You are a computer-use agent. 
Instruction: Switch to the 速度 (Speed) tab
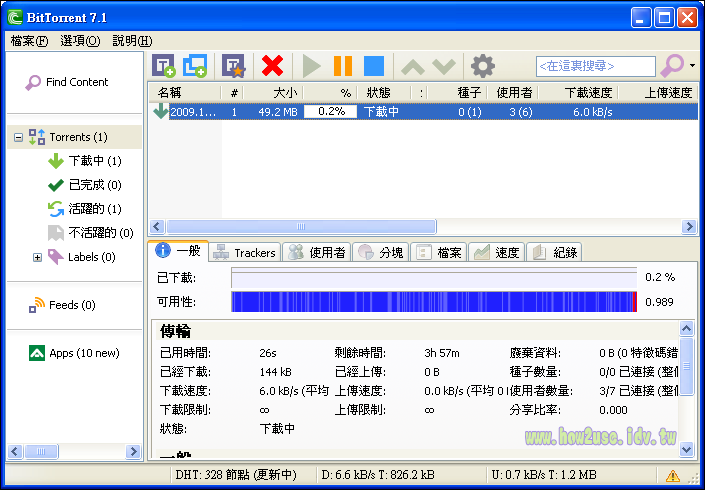click(496, 253)
